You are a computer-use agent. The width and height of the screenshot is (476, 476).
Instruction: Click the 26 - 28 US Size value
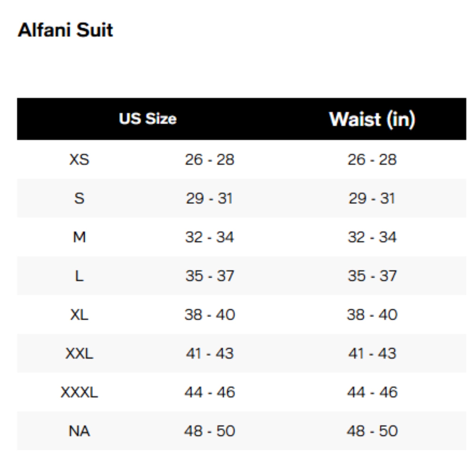210,159
